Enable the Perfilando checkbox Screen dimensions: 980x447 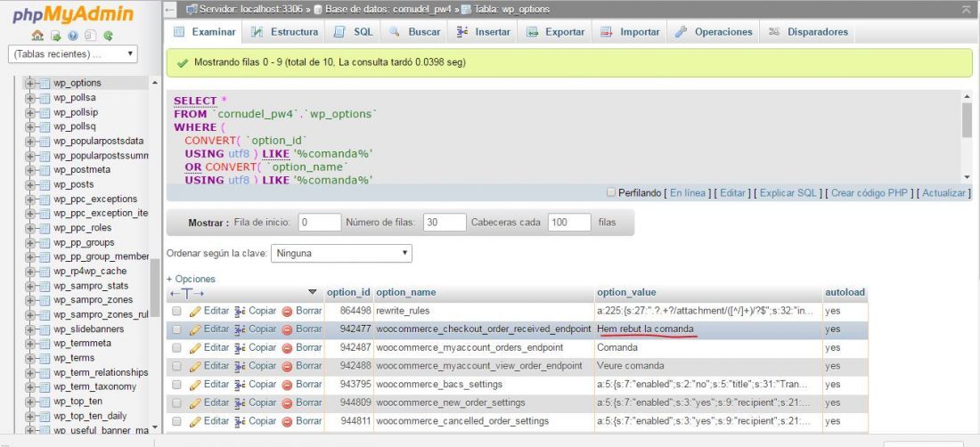tap(610, 193)
